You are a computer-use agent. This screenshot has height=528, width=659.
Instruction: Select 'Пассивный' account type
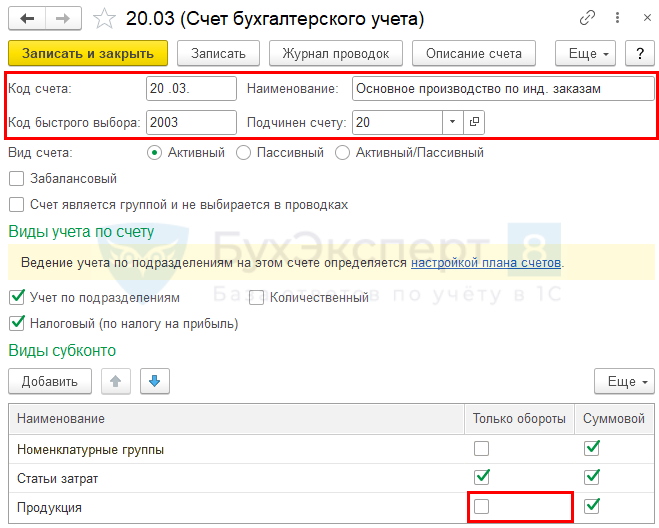243,153
